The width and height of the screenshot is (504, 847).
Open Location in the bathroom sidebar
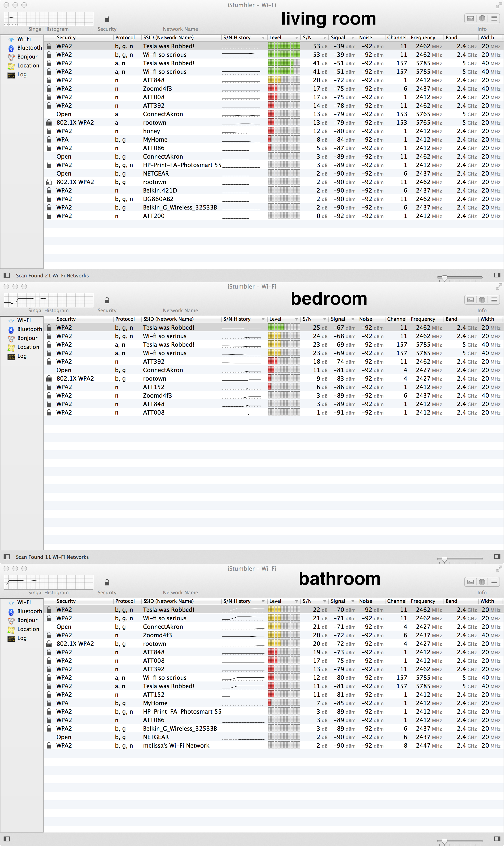pos(28,629)
